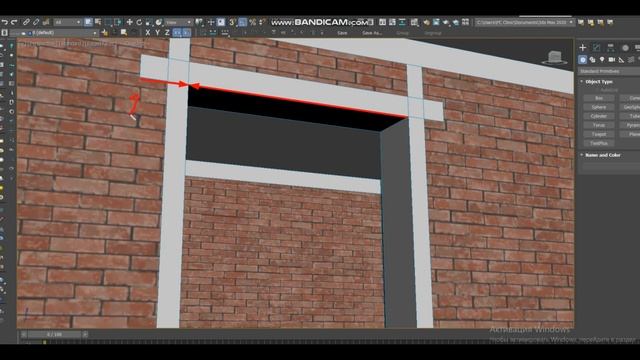Open the reference coordinate system dropdown
640x360 pixels.
pos(178,22)
